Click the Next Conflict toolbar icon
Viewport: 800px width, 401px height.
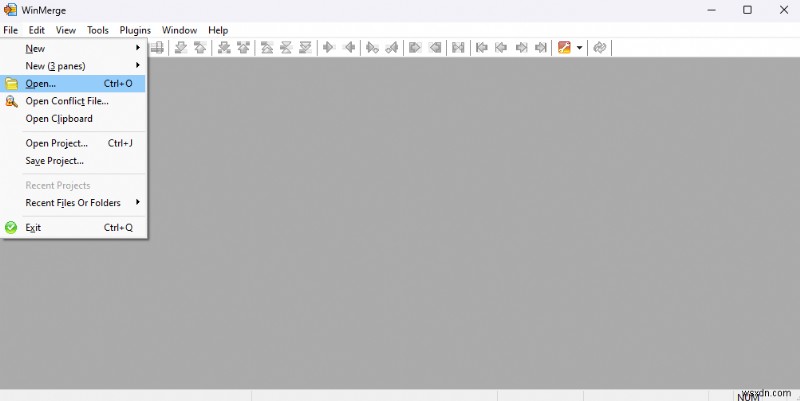[224, 47]
